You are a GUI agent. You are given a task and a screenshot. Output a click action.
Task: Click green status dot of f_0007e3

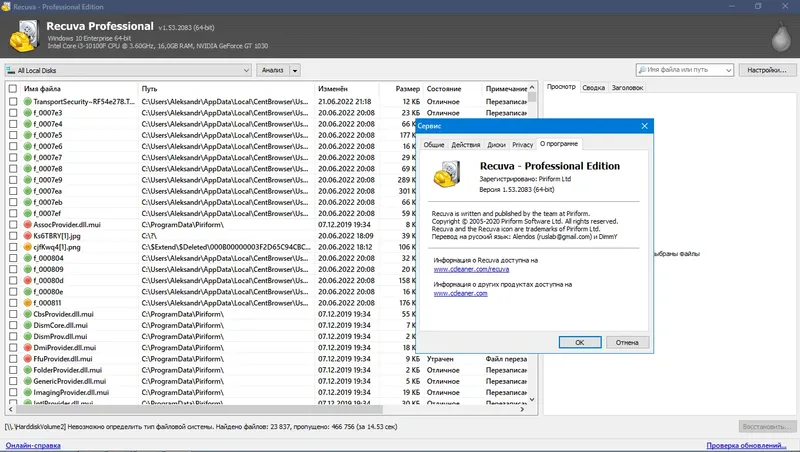point(28,113)
